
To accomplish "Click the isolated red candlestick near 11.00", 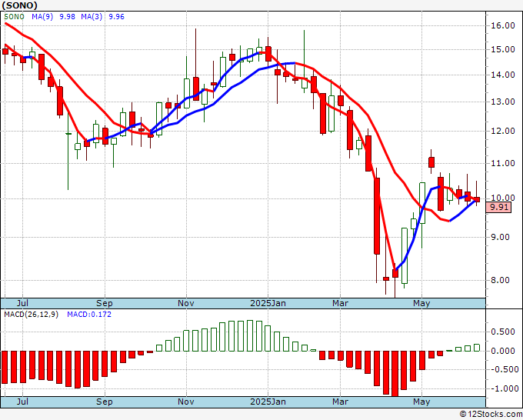I will [x=431, y=162].
